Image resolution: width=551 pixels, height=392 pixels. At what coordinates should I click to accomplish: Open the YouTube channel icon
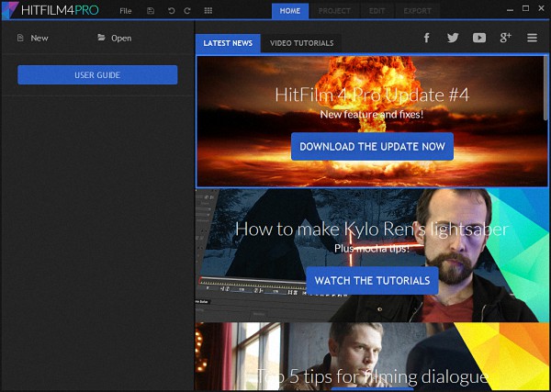479,38
